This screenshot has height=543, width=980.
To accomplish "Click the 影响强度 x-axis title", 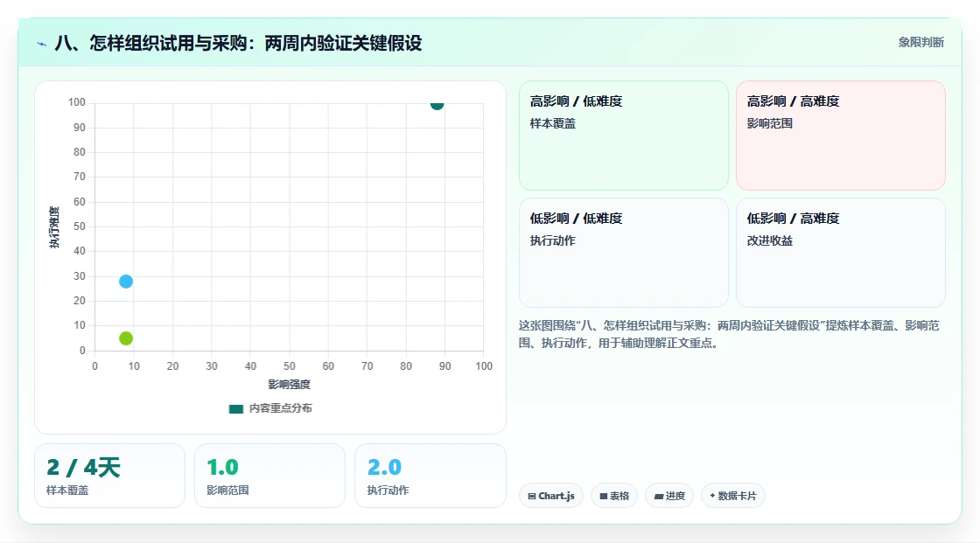I will (290, 384).
